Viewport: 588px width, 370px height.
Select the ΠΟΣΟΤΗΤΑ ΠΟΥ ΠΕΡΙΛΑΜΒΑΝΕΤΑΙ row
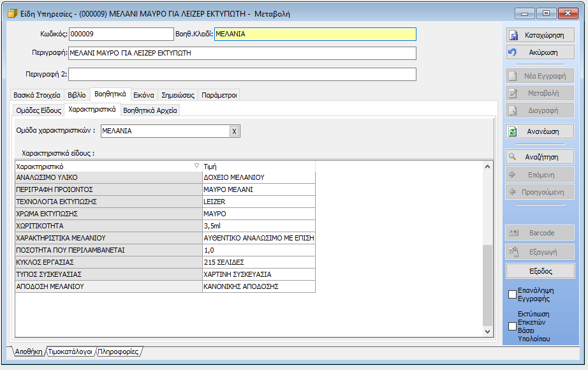click(109, 250)
